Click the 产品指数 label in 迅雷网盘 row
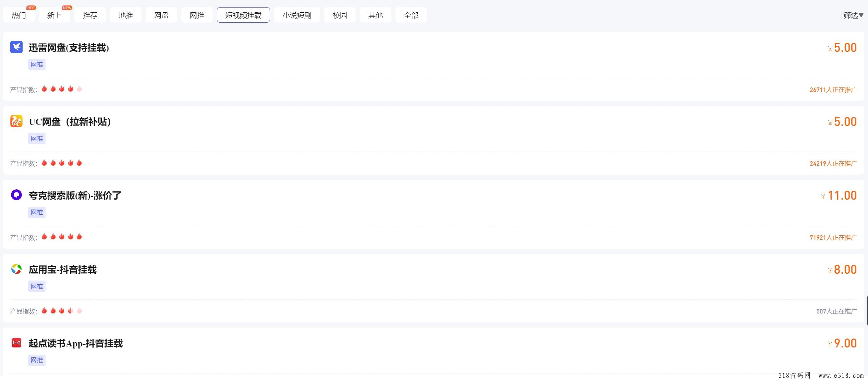The image size is (868, 379). pos(24,90)
